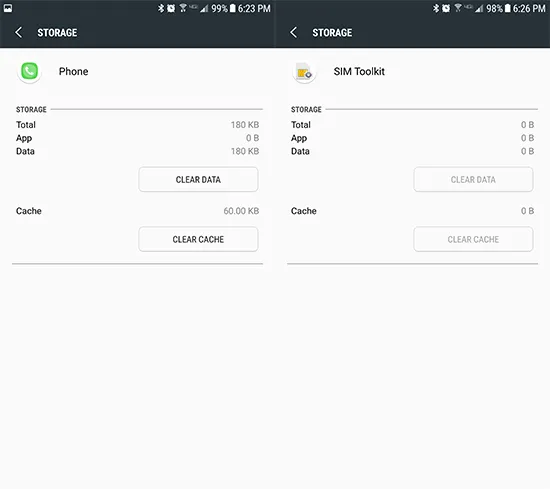This screenshot has width=550, height=489.
Task: Tap greyed Clear Cache for SIM Toolkit
Action: [473, 239]
